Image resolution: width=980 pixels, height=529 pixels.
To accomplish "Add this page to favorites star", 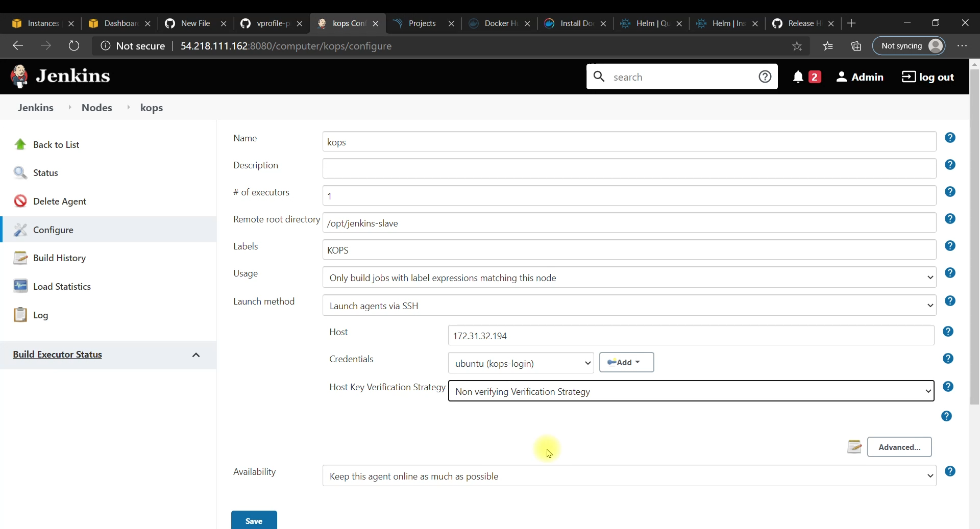I will pyautogui.click(x=797, y=46).
